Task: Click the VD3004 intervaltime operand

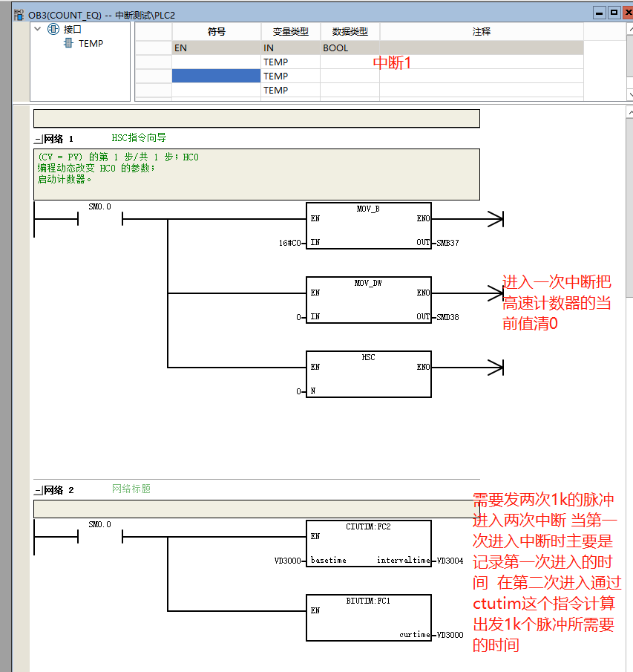Action: 450,561
